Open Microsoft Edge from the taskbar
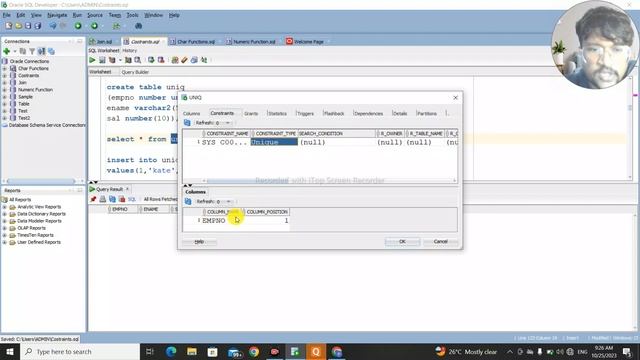640x360 pixels. [x=171, y=351]
